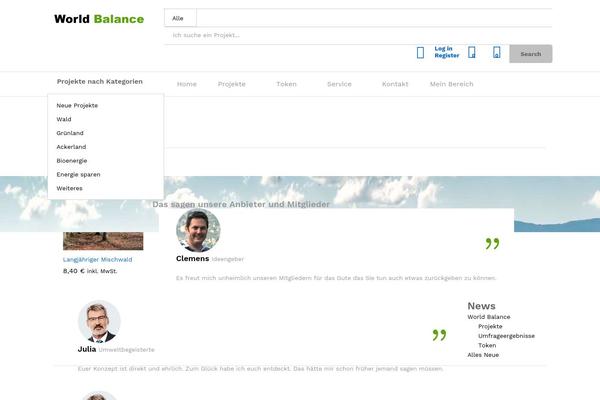
Task: Click the green quote mark in Clemens' testimonial
Action: tap(492, 243)
